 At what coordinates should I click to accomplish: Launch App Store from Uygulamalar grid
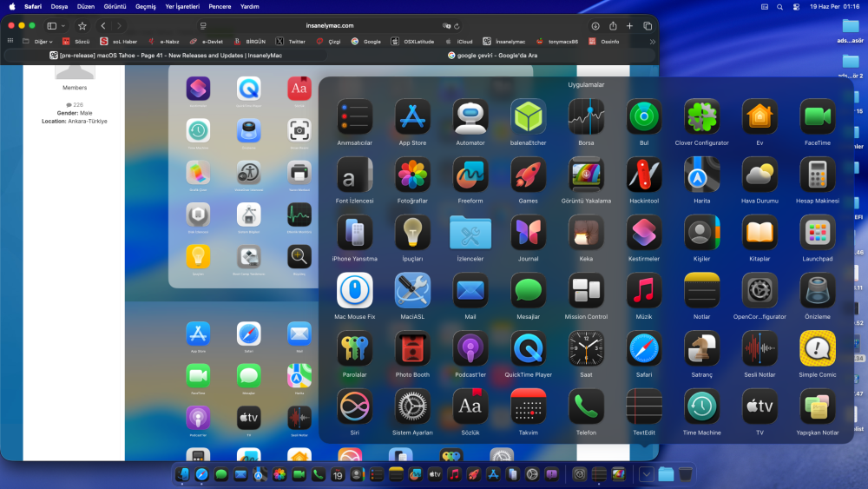(412, 117)
